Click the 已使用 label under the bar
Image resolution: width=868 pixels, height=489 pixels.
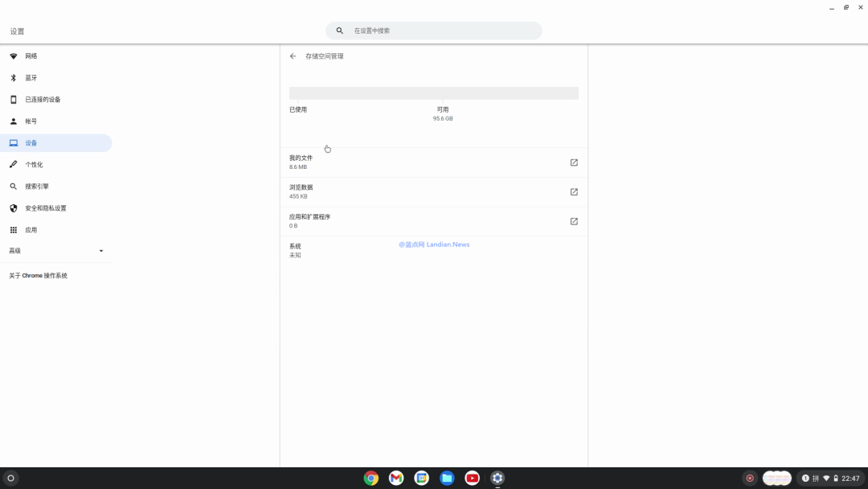click(x=298, y=109)
